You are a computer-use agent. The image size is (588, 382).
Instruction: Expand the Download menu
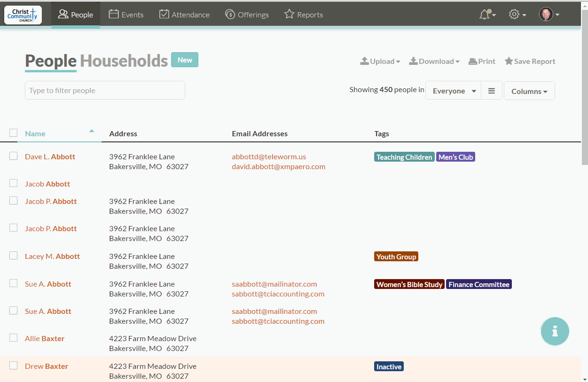click(434, 61)
